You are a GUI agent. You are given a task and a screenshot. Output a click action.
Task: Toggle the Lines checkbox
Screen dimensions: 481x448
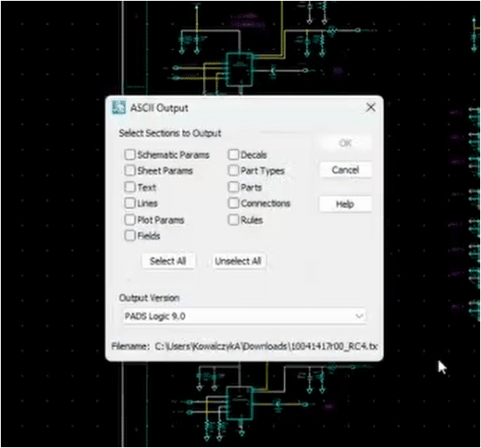click(x=129, y=203)
